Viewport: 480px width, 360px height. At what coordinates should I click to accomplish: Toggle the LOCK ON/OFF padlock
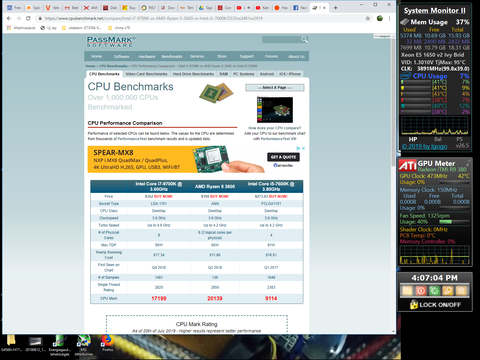point(414,304)
